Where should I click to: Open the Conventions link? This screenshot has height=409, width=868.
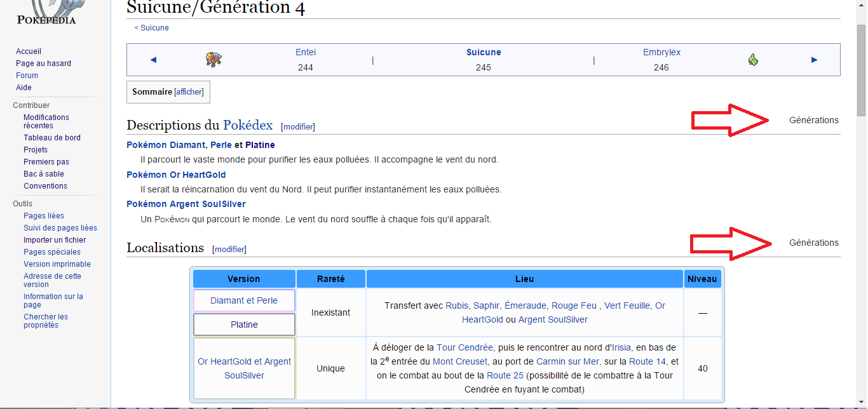45,186
